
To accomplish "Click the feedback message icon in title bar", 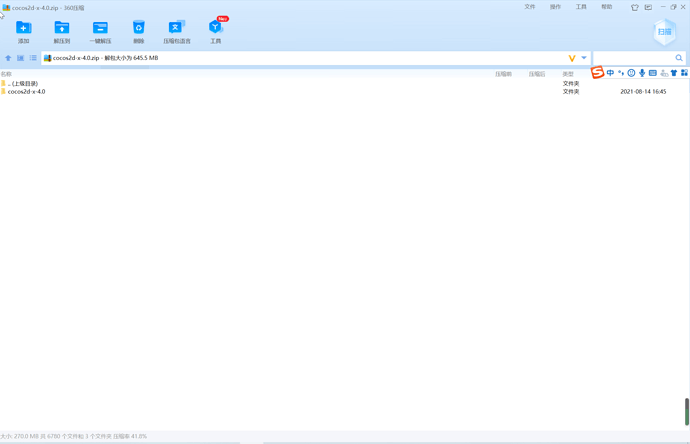I will tap(648, 7).
